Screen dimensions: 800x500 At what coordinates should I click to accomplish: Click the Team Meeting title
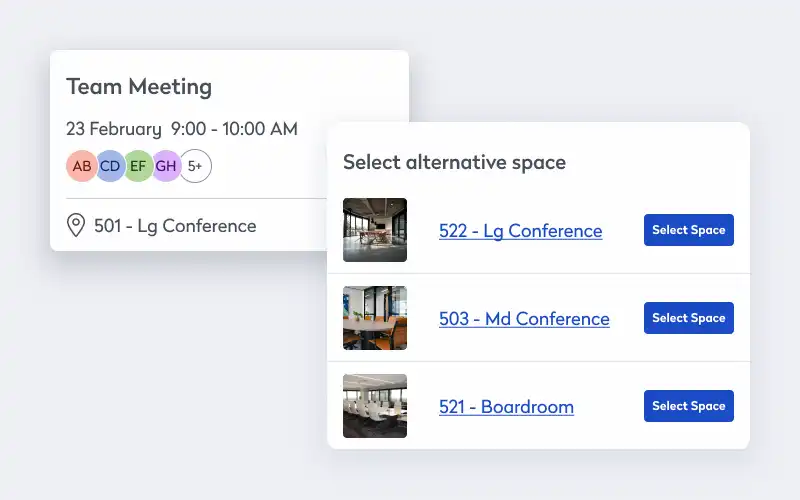coord(139,87)
